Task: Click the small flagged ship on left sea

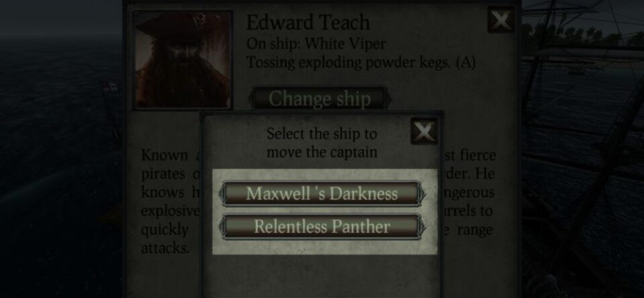Action: (110, 87)
